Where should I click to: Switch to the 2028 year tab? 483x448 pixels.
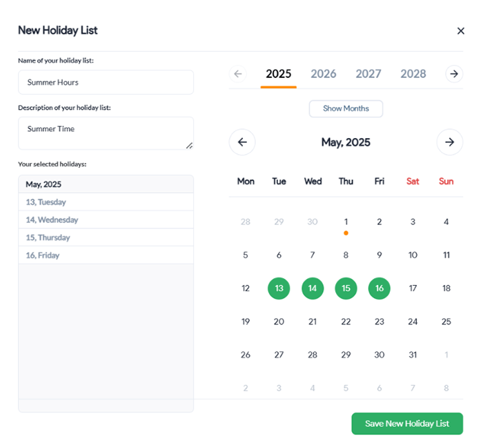pos(413,74)
